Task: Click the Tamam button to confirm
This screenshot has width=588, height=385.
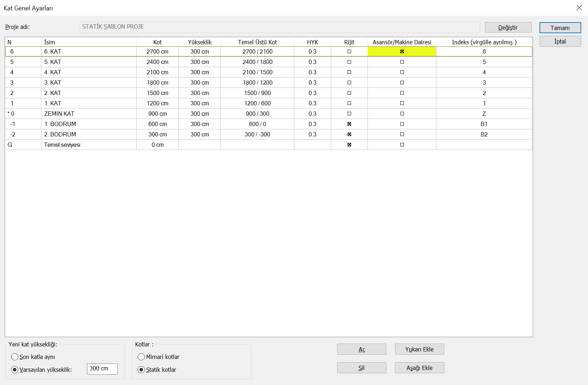Action: [560, 28]
